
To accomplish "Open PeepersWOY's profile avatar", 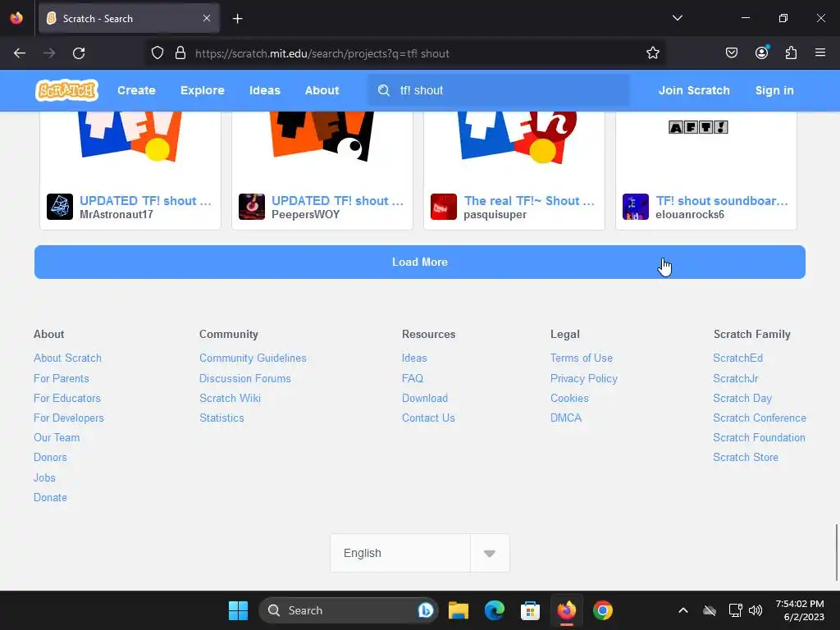I will point(252,207).
